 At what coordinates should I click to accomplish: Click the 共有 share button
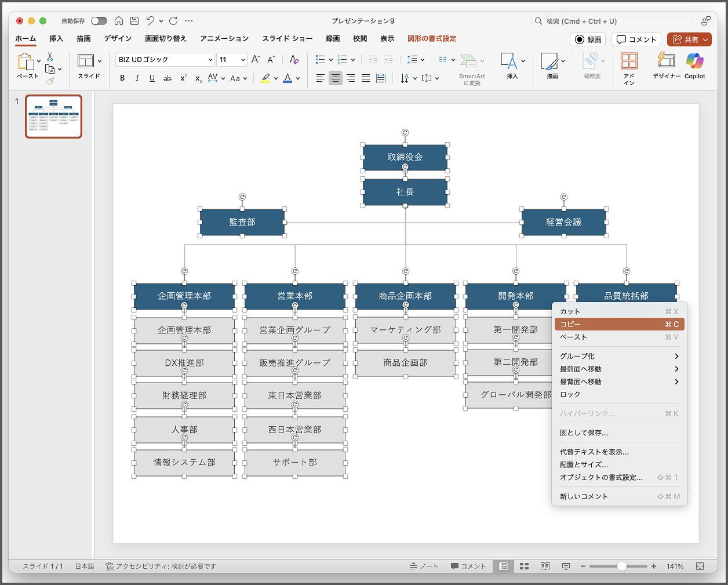[689, 39]
